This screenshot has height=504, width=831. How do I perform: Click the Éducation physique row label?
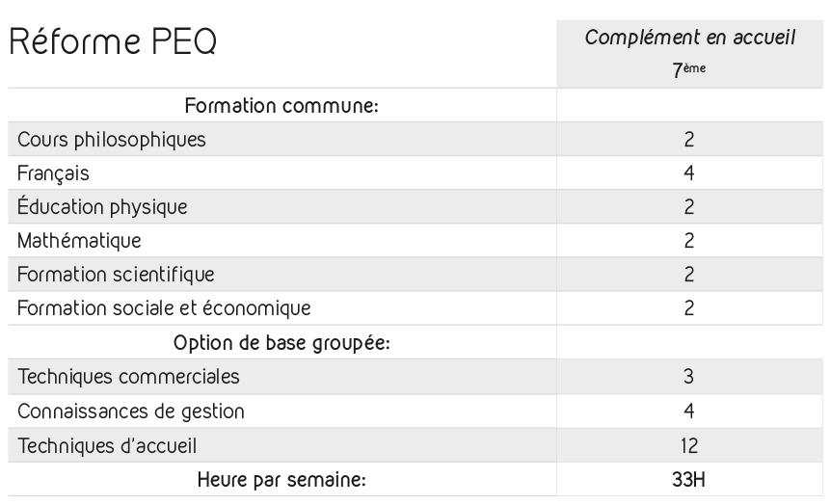(x=102, y=206)
